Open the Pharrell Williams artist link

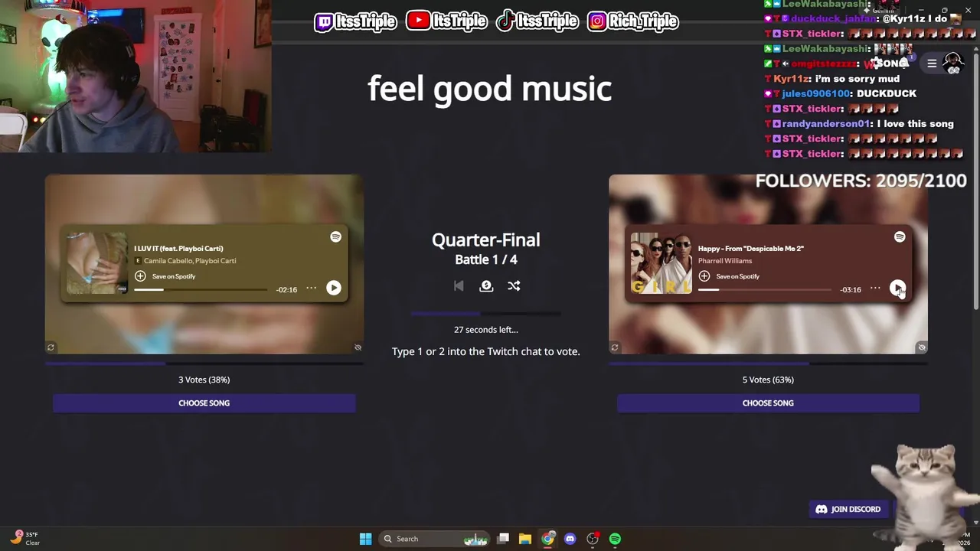[725, 261]
